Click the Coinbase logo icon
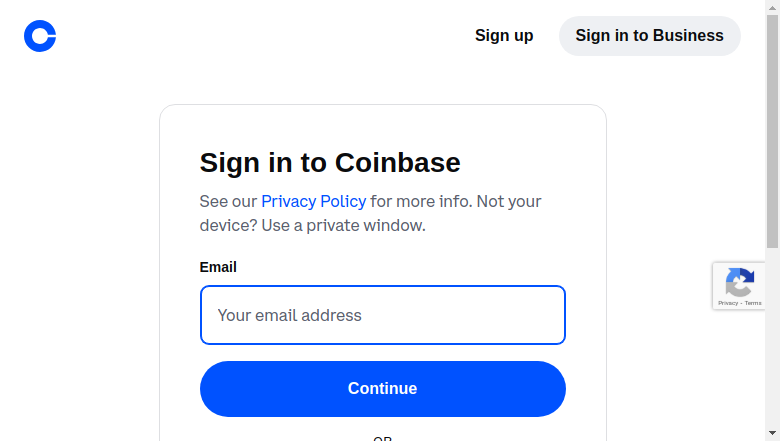This screenshot has height=441, width=780. (40, 36)
